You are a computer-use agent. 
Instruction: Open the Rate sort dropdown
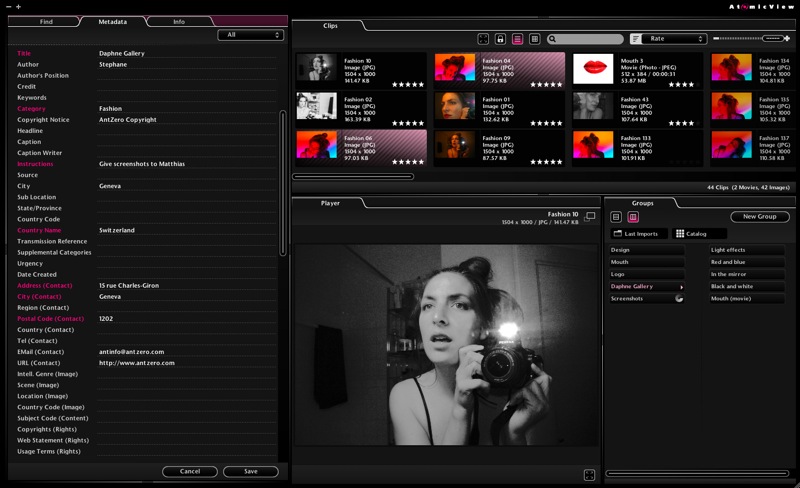click(x=673, y=39)
